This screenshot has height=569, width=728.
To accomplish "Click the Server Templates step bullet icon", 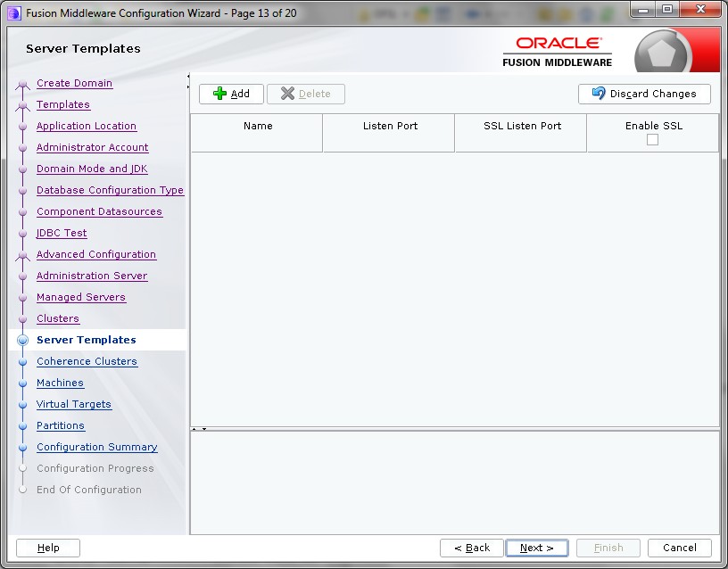I will click(23, 340).
